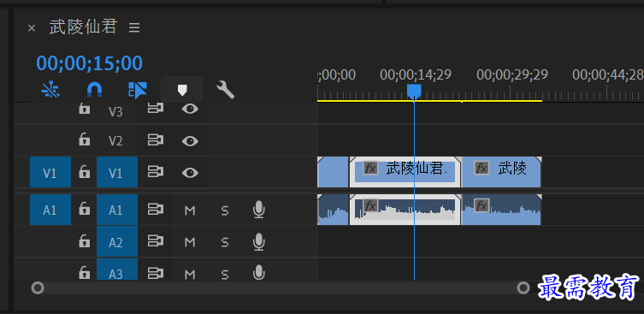Image resolution: width=644 pixels, height=314 pixels.
Task: Toggle lock on track A2
Action: pos(84,241)
